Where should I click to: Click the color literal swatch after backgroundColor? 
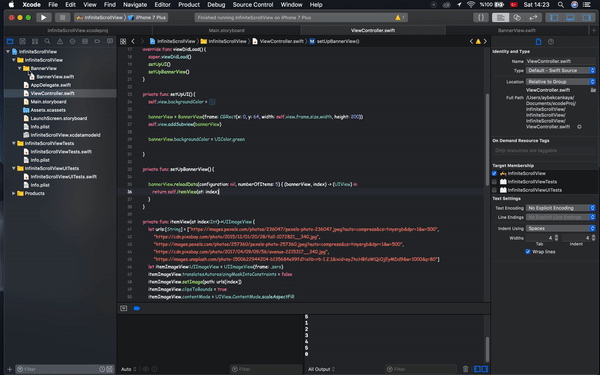click(212, 102)
